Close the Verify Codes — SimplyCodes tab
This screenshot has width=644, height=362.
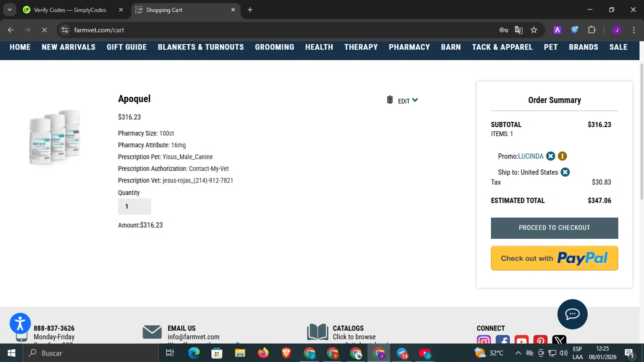[121, 10]
